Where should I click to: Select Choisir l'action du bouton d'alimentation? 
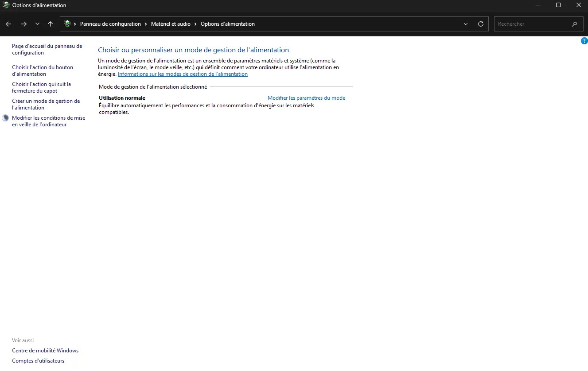point(43,70)
